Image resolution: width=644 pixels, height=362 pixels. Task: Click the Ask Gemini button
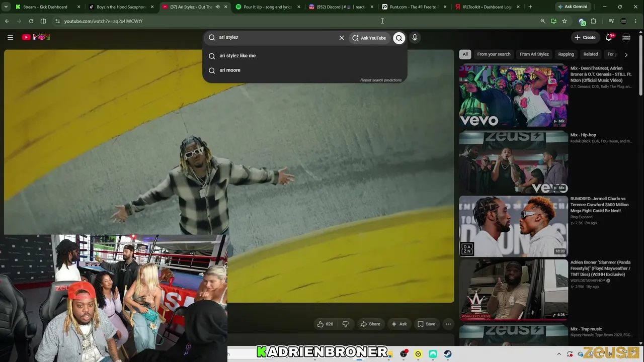click(572, 7)
